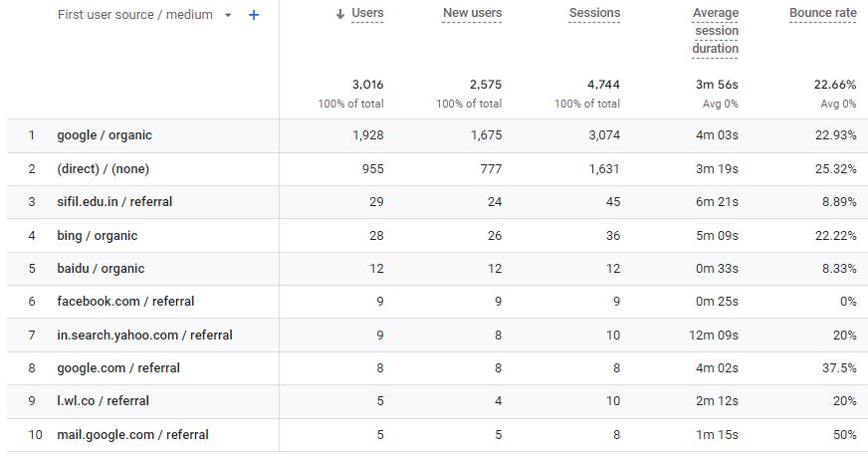
Task: Click google.com / referral row
Action: click(x=118, y=368)
